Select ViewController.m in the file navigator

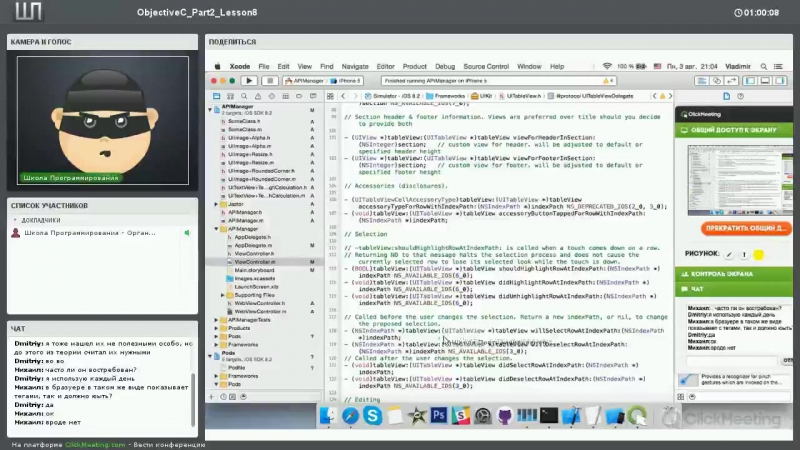point(254,261)
